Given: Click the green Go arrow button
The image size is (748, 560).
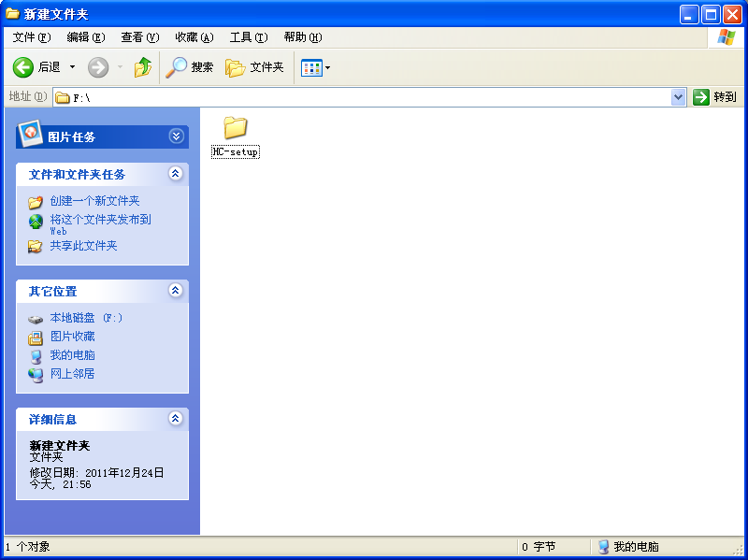Looking at the screenshot, I should [x=701, y=97].
